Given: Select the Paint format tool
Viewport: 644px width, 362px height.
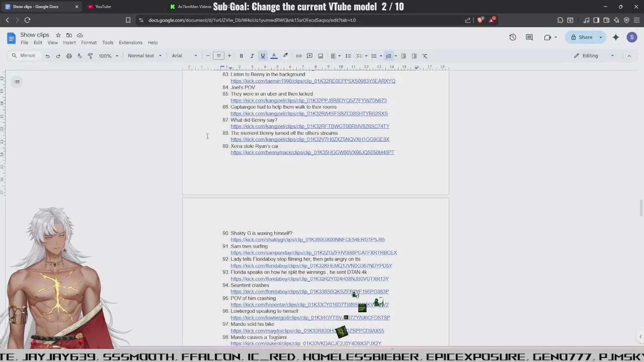Looking at the screenshot, I should click(90, 56).
